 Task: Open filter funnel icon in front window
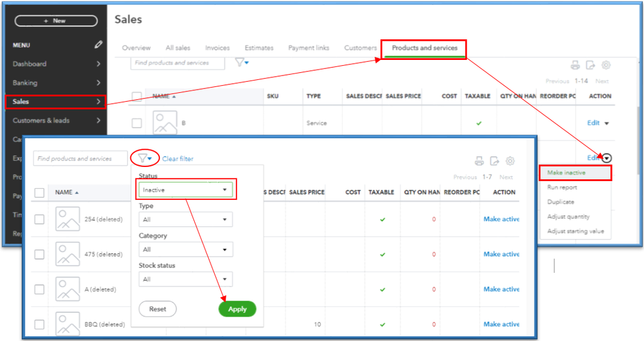(x=145, y=158)
